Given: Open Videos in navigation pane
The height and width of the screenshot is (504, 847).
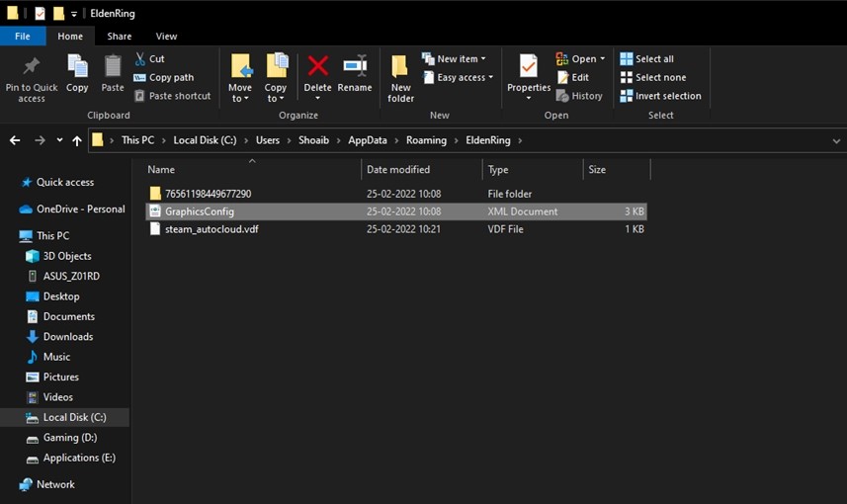Looking at the screenshot, I should point(49,397).
